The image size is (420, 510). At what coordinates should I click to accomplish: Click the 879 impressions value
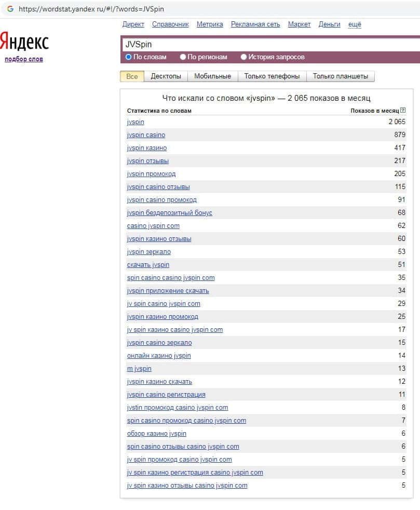[400, 135]
